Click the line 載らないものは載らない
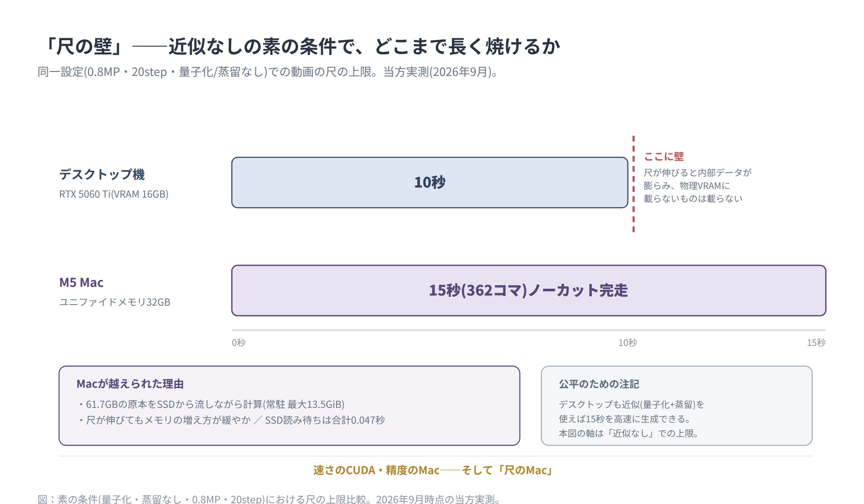Screen dimensions: 864x504 click(693, 199)
